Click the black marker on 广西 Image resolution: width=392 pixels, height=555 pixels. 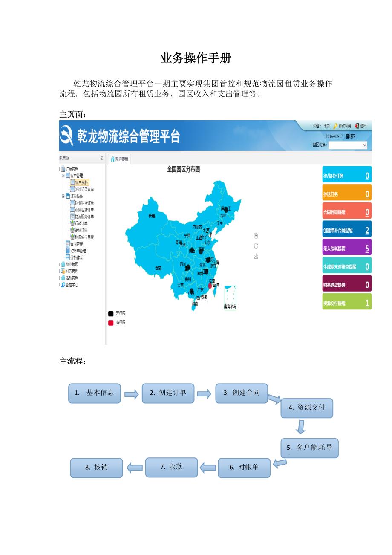coord(192,291)
